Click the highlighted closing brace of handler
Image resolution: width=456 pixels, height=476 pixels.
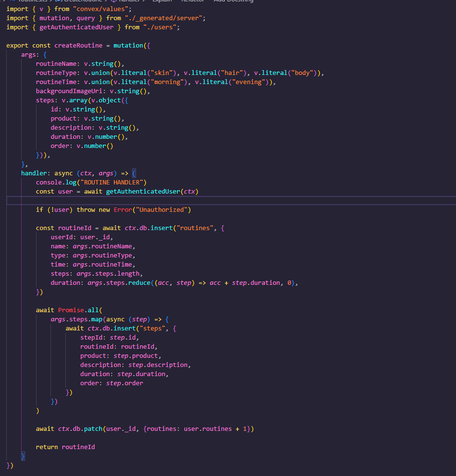23,456
